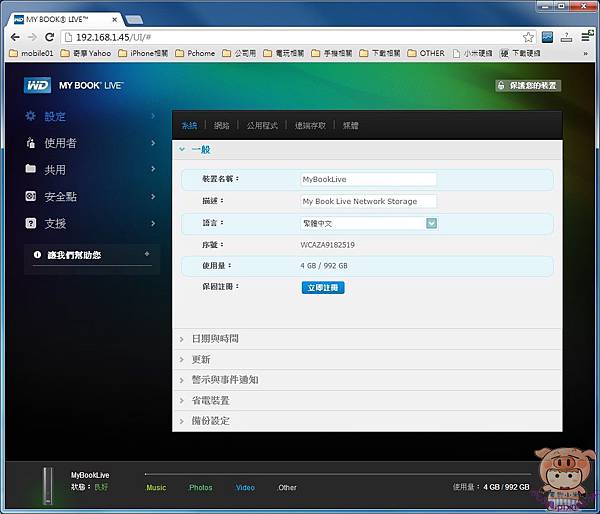Click the 支援 question mark icon
This screenshot has width=600, height=514.
coord(31,223)
